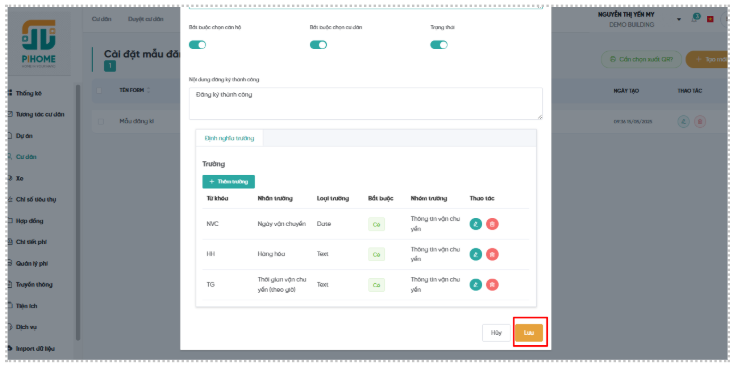Click the HH keyword cell
Screen dimensions: 737x365
pyautogui.click(x=211, y=254)
